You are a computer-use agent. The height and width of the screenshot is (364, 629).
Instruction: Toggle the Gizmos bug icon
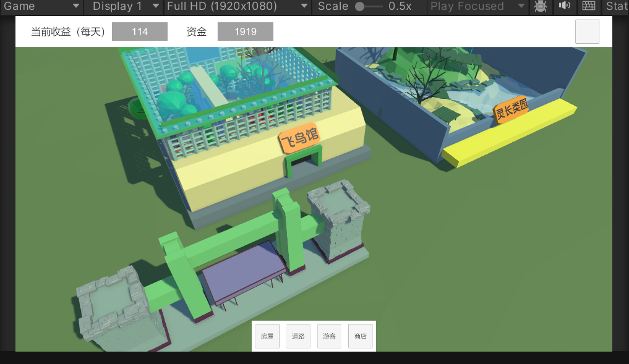coord(541,6)
